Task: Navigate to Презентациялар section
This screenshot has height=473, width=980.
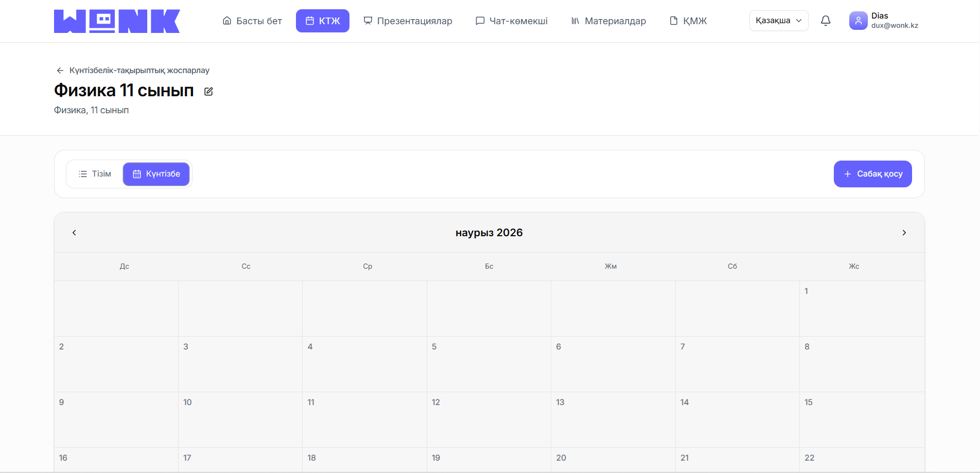Action: point(408,21)
